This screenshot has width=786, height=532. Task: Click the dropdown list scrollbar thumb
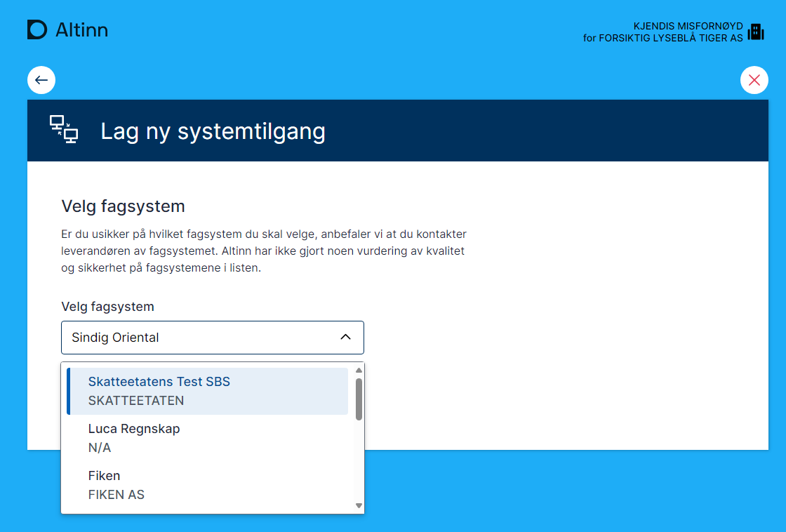point(359,399)
